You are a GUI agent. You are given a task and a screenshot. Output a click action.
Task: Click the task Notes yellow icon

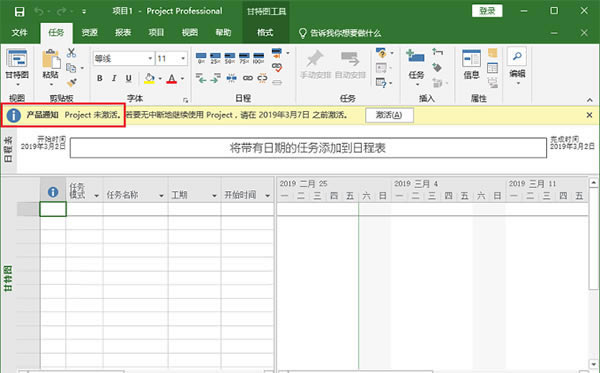click(x=492, y=53)
